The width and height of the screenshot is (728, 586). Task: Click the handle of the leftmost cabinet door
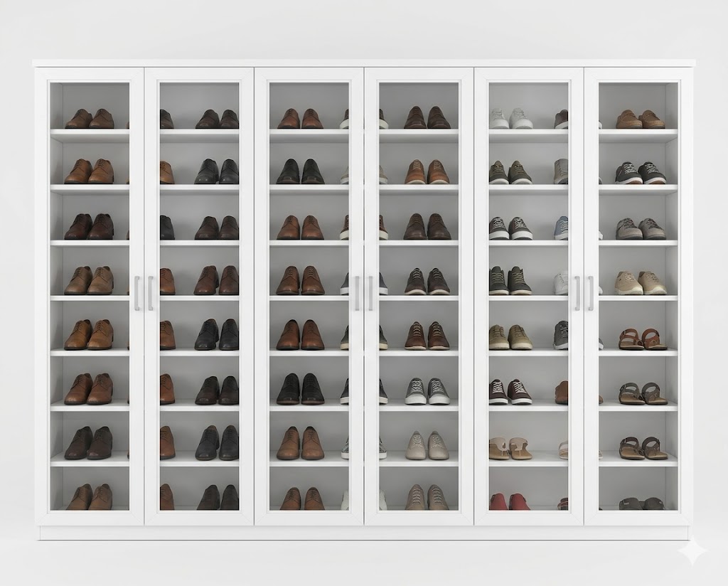(136, 294)
